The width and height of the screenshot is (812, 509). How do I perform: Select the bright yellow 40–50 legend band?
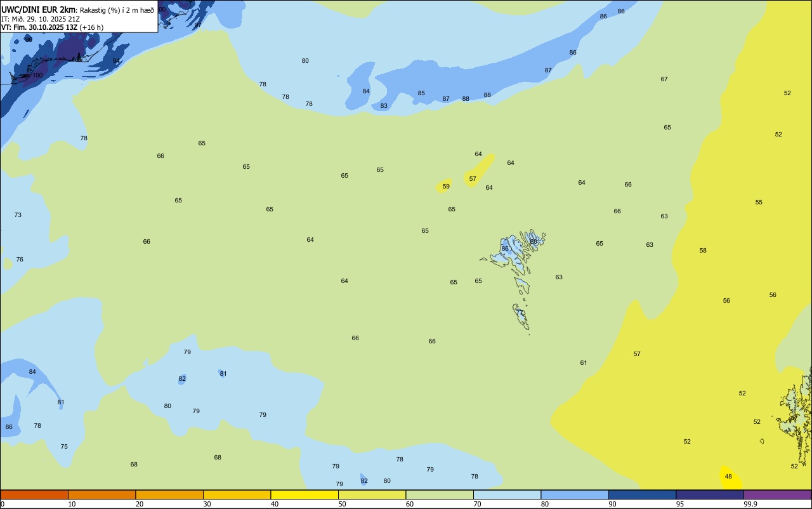click(304, 494)
